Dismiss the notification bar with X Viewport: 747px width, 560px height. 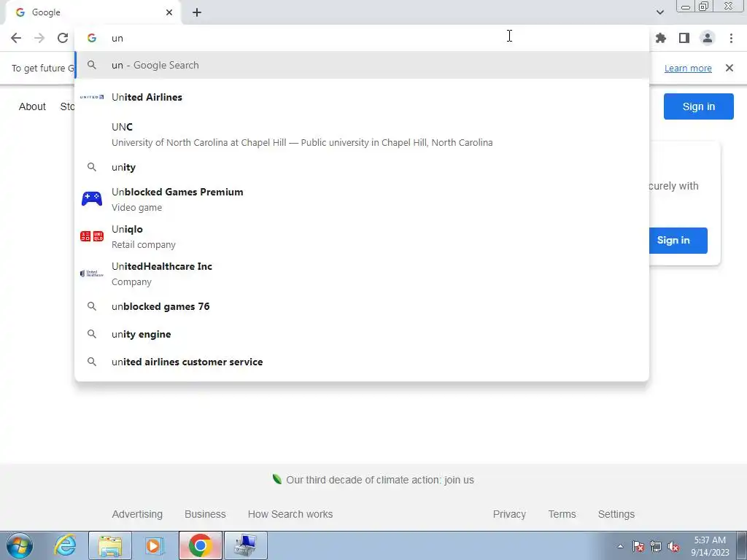(x=729, y=68)
